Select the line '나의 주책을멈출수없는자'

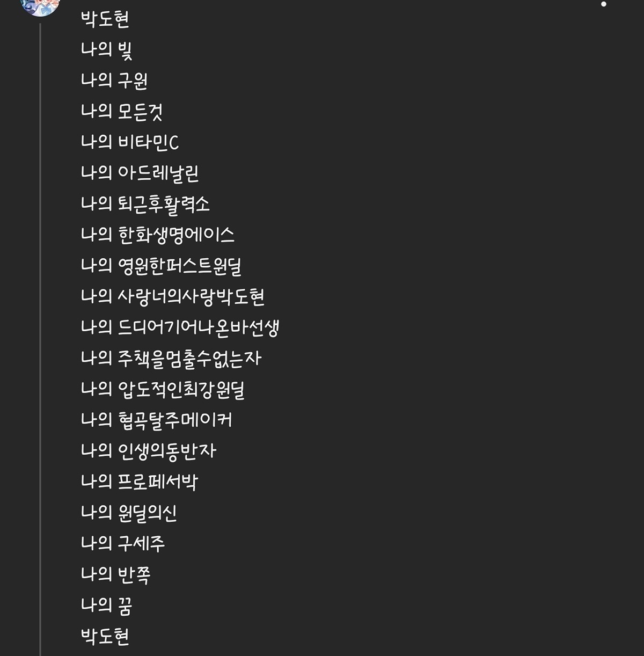[171, 359]
